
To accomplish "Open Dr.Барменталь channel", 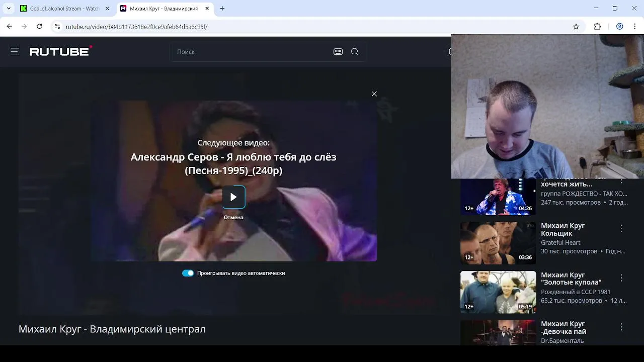I will pos(562,340).
